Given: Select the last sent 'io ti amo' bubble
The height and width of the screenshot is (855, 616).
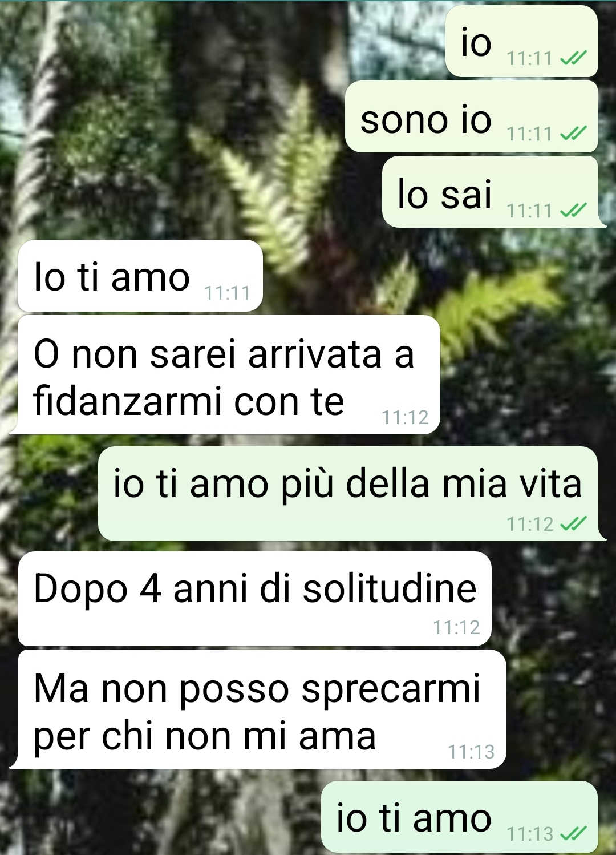Looking at the screenshot, I should click(459, 817).
